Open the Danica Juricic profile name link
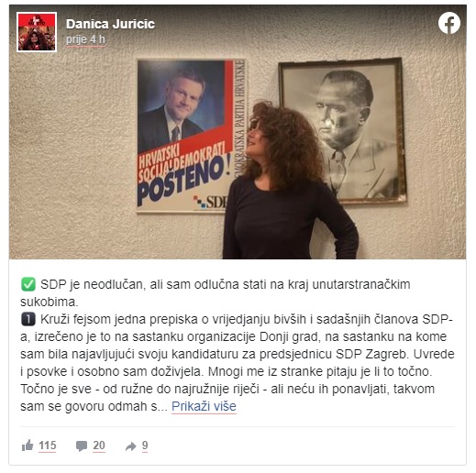This screenshot has width=476, height=473. coord(110,24)
